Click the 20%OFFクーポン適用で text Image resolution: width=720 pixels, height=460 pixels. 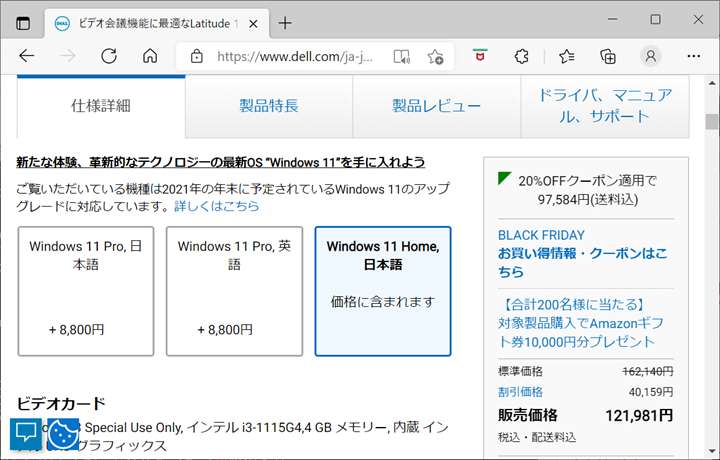(x=587, y=180)
